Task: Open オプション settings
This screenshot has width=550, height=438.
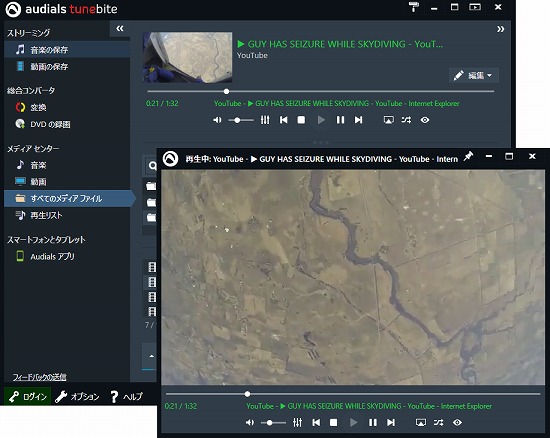Action: point(77,397)
